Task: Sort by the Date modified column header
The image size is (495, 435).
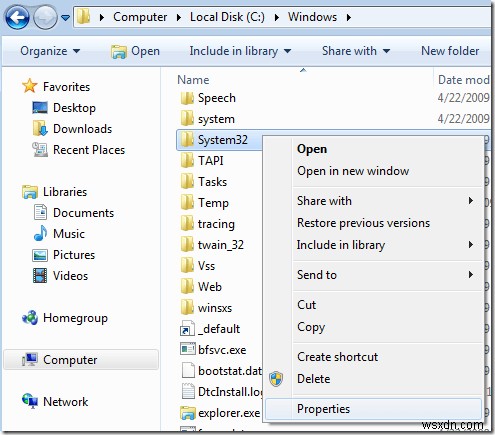Action: (x=464, y=80)
